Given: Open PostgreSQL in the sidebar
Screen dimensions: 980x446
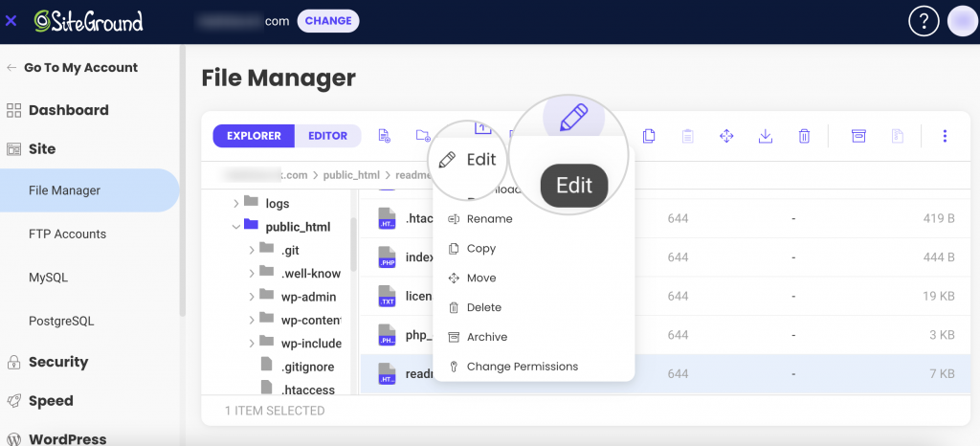Looking at the screenshot, I should [x=61, y=321].
